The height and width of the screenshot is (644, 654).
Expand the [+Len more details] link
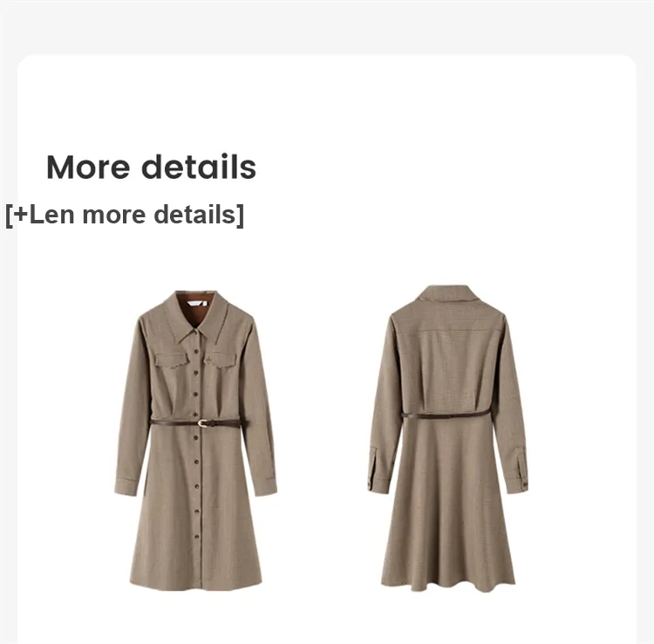125,215
